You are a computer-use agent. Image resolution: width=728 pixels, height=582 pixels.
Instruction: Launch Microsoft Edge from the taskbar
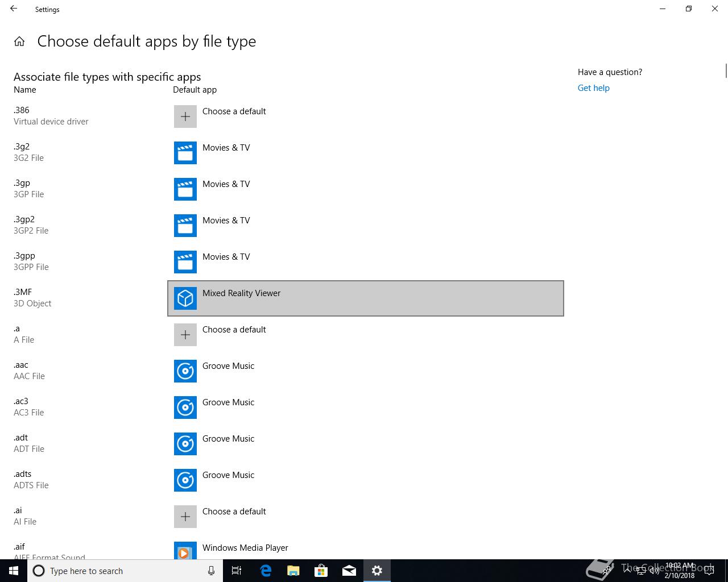click(x=266, y=571)
